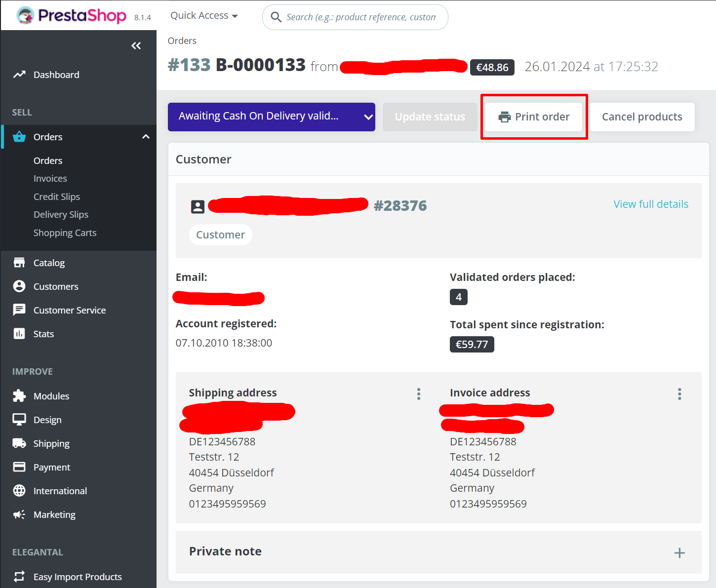The image size is (716, 588).
Task: Click the Marketing megaphone icon
Action: pyautogui.click(x=19, y=514)
